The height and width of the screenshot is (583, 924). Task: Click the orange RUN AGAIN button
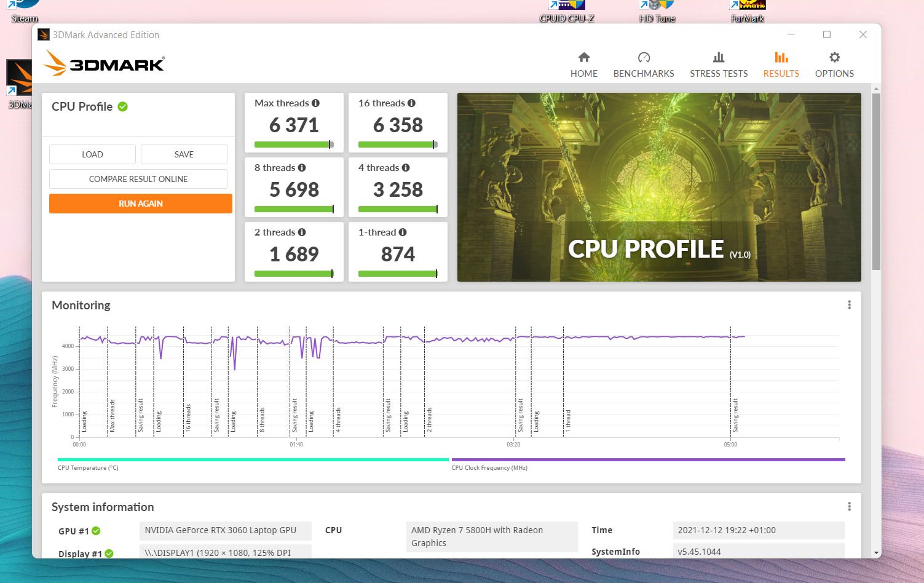click(141, 204)
